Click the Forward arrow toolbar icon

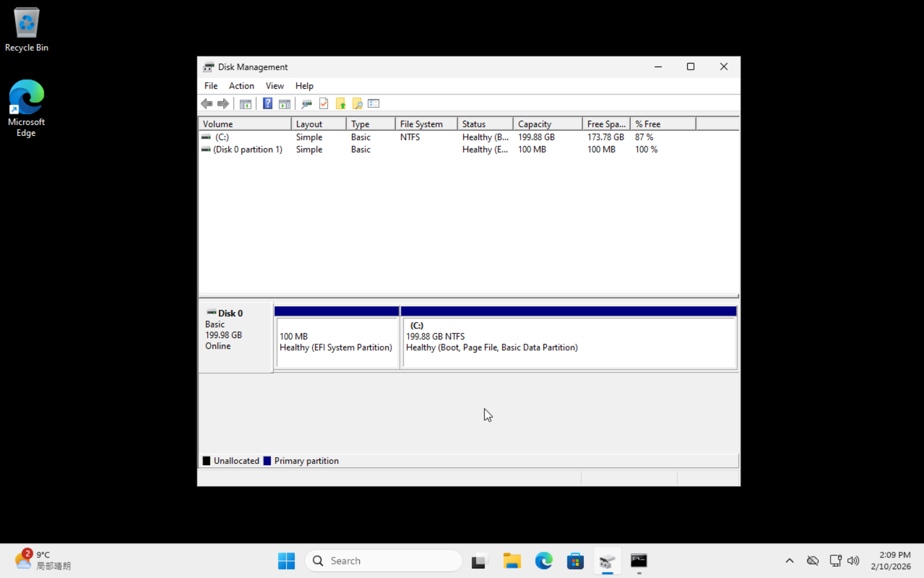pos(223,104)
